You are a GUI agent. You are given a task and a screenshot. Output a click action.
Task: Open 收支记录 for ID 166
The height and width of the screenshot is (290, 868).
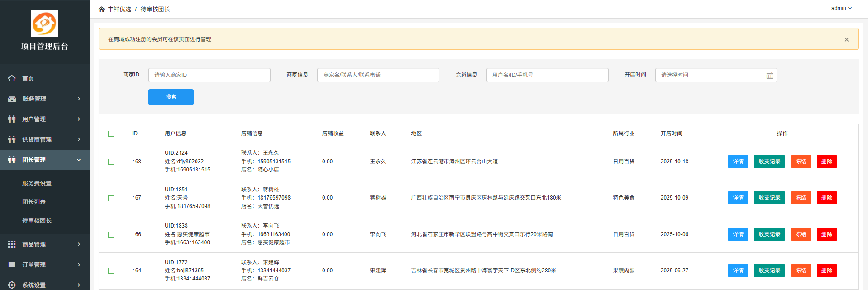769,234
